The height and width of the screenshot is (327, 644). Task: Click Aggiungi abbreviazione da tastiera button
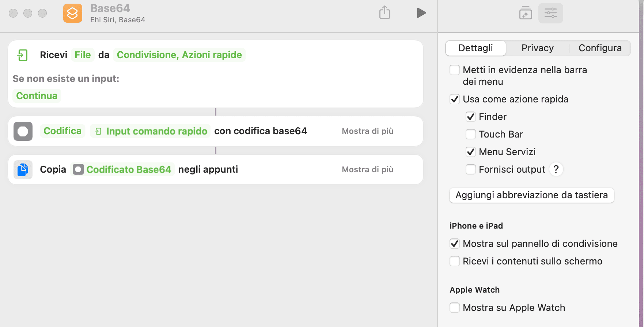tap(531, 195)
